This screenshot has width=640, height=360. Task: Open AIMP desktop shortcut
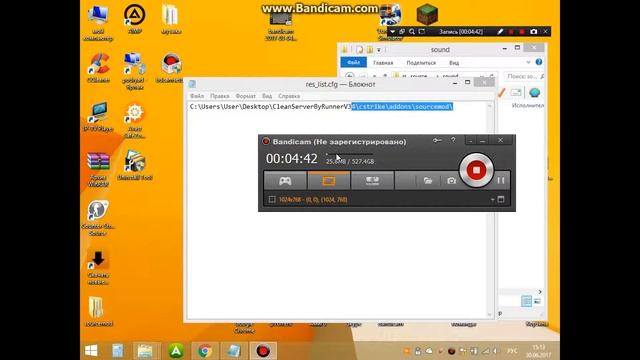tap(135, 19)
